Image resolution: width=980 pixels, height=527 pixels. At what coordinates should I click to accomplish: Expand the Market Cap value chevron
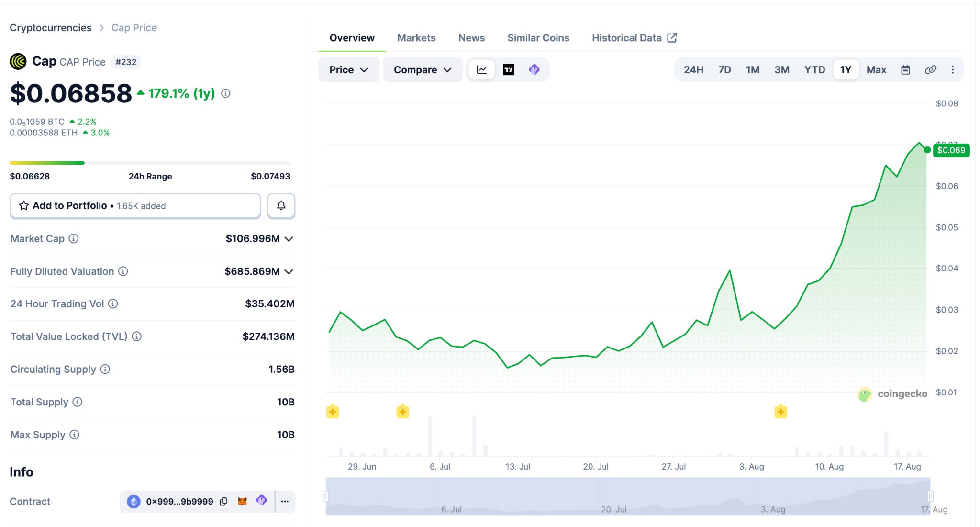[x=289, y=239]
